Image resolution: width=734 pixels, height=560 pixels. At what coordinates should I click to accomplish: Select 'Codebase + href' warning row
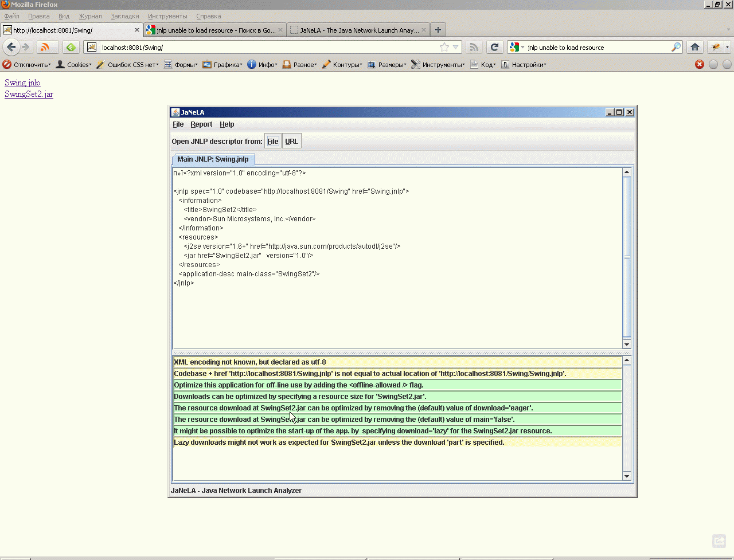397,374
